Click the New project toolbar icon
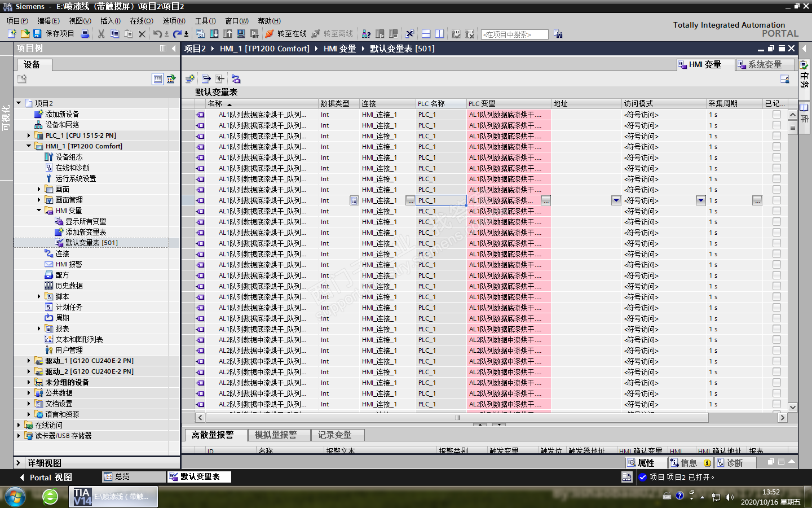The image size is (812, 508). (x=12, y=34)
